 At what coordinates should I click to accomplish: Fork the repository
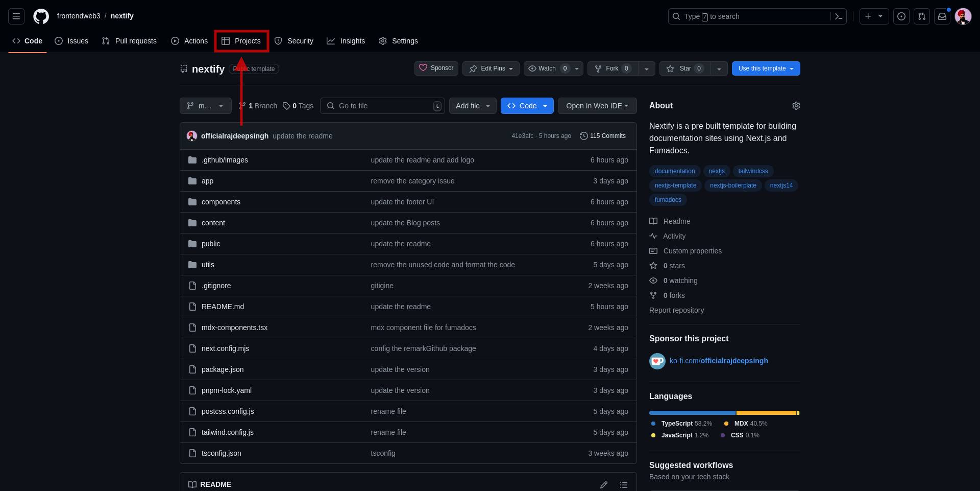[x=612, y=68]
